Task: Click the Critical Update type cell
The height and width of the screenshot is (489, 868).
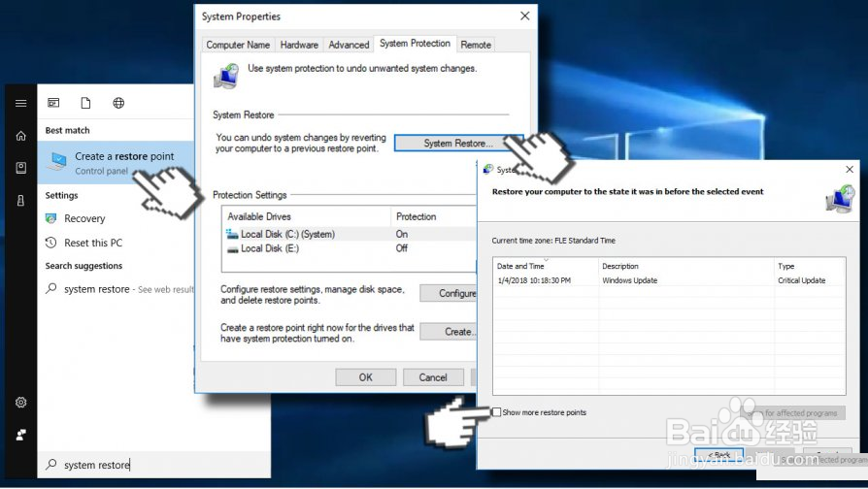Action: 801,280
